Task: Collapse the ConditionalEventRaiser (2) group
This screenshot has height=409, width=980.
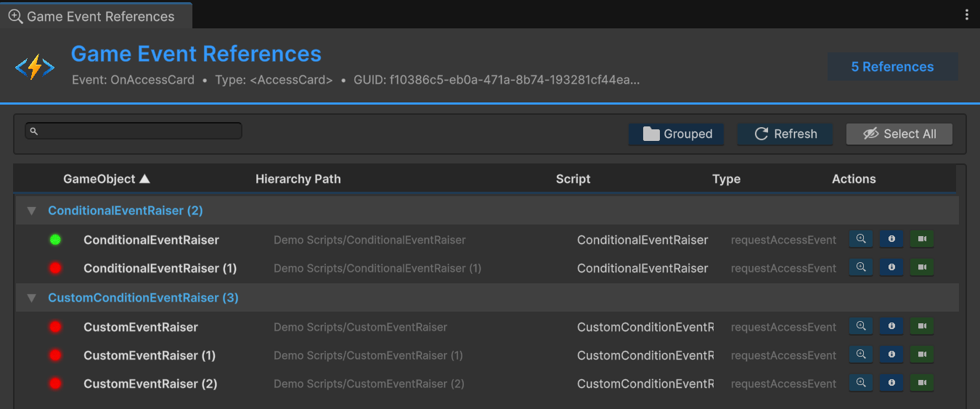Action: click(31, 211)
